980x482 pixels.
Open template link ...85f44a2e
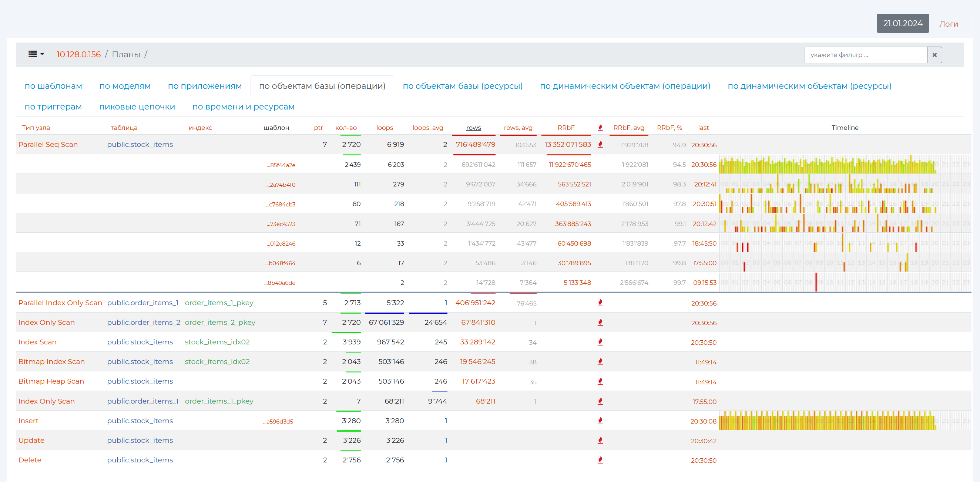[x=281, y=165]
